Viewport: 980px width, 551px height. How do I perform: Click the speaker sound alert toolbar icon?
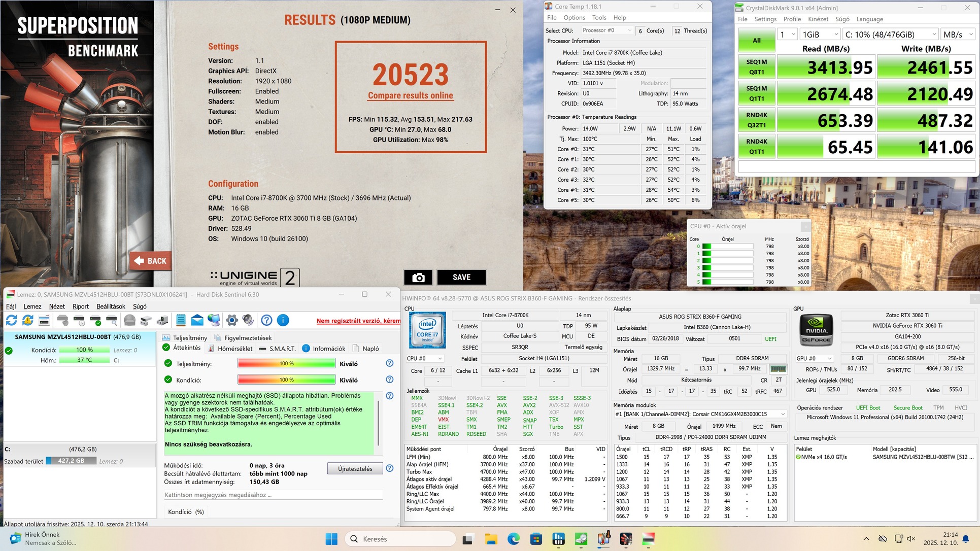[248, 320]
